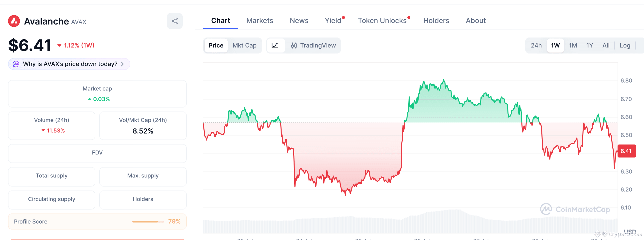Expand 'Why is AVAX's price down today?' chevron
This screenshot has height=240, width=644.
122,64
